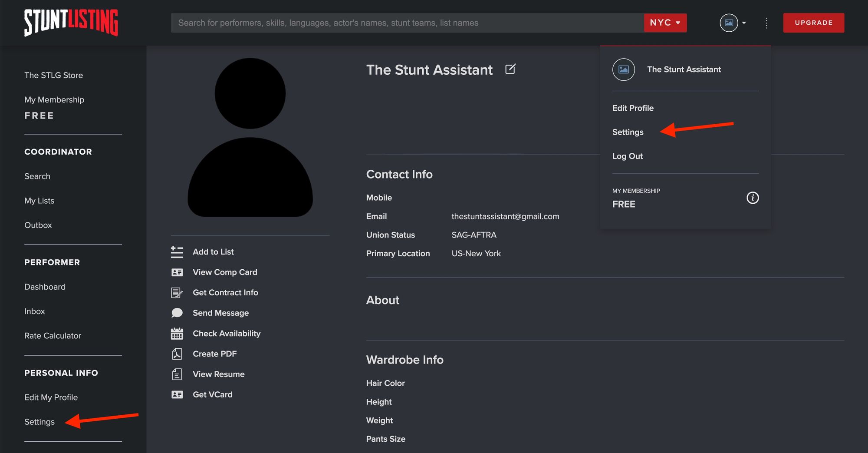This screenshot has height=453, width=868.
Task: Open the NYC location dropdown
Action: point(665,23)
